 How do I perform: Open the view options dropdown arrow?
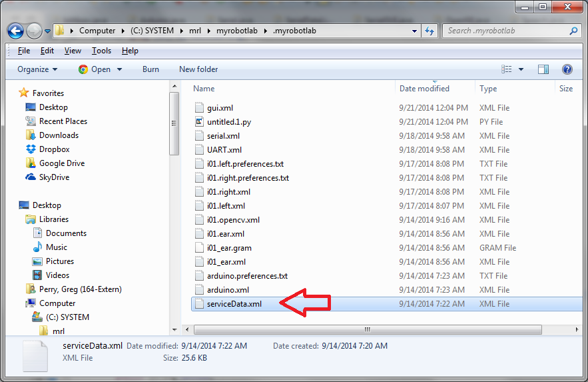pos(521,69)
